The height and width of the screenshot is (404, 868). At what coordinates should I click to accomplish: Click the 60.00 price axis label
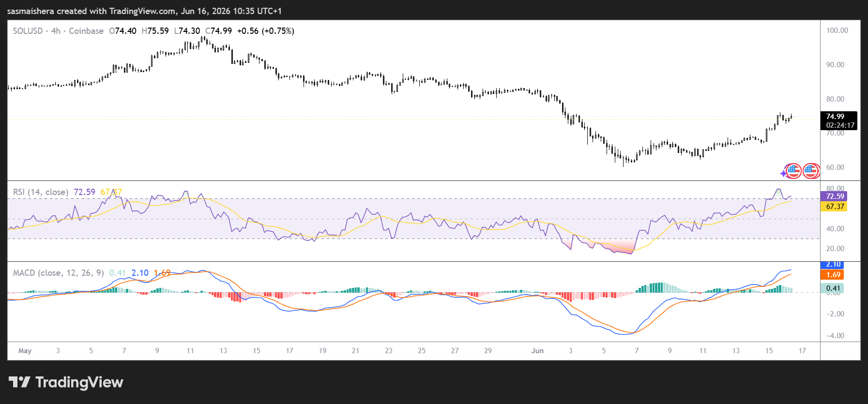pyautogui.click(x=835, y=167)
